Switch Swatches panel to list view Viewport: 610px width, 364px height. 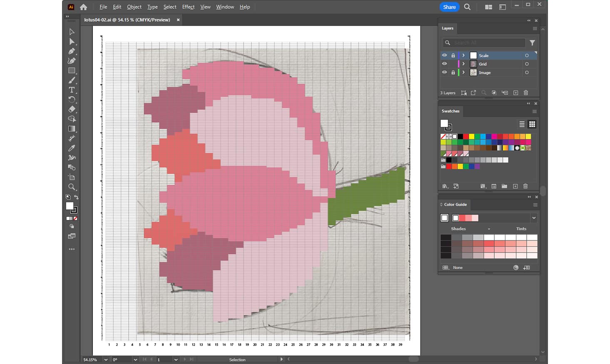[x=522, y=124]
